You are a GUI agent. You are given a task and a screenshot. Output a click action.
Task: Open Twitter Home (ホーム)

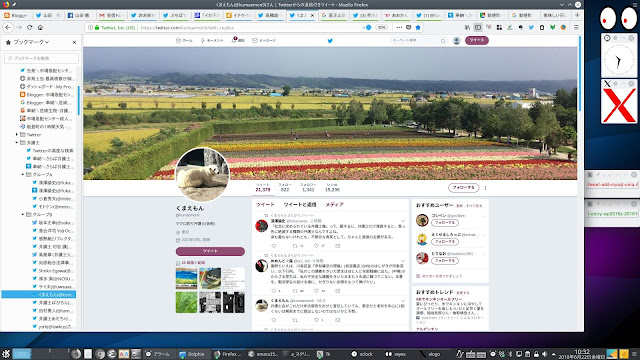tap(184, 40)
